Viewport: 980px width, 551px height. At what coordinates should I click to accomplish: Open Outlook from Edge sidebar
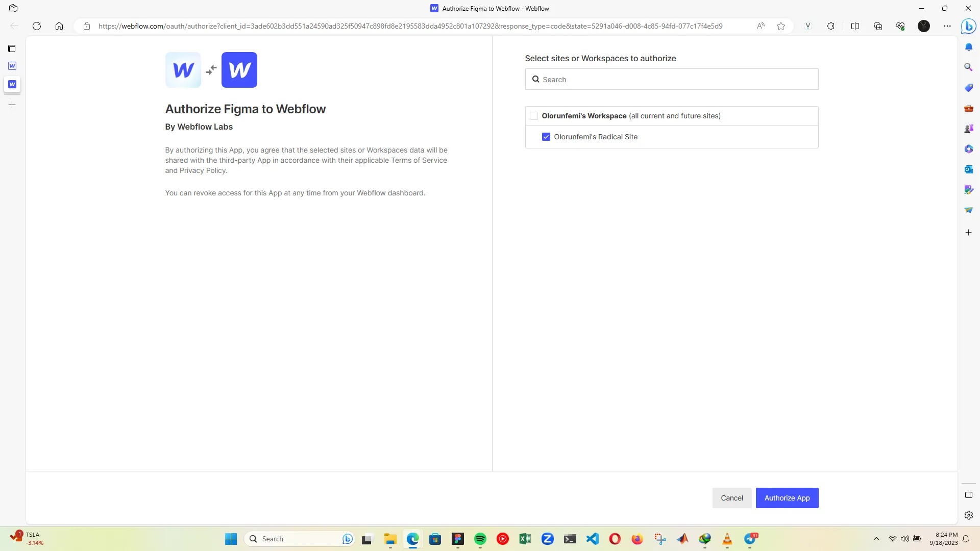pos(968,169)
